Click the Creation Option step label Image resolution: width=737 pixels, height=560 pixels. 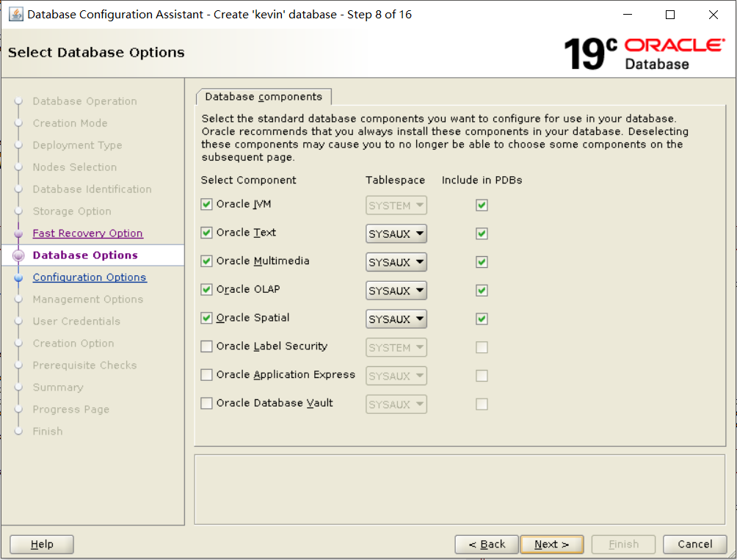73,343
